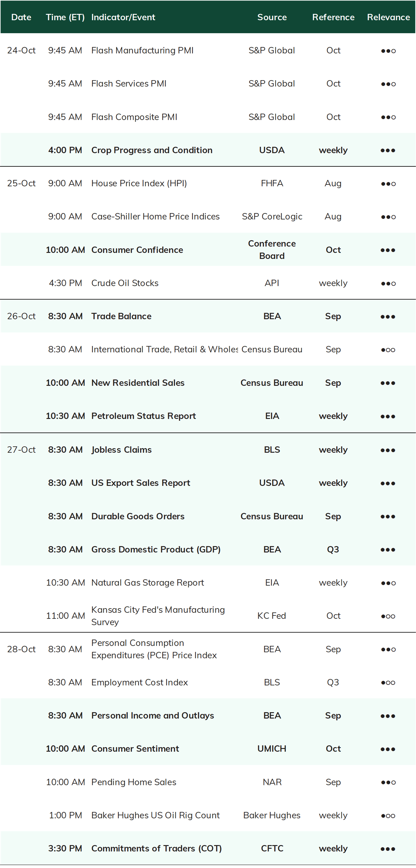Open the Jobless Claims event

(121, 450)
